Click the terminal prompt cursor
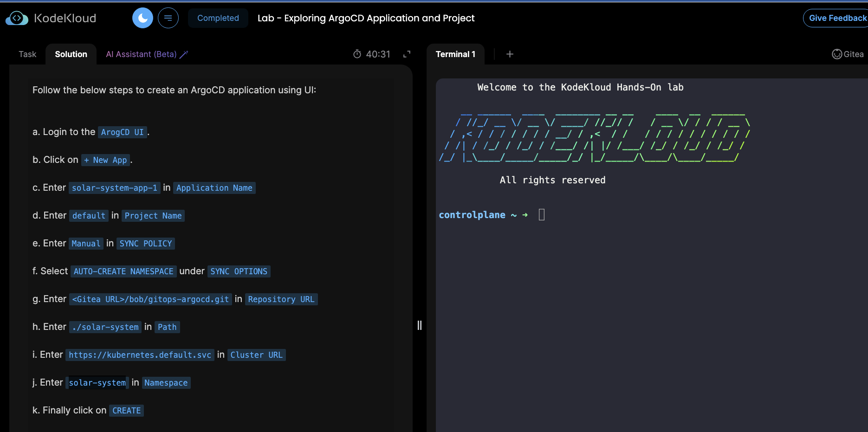The image size is (868, 432). pyautogui.click(x=542, y=214)
